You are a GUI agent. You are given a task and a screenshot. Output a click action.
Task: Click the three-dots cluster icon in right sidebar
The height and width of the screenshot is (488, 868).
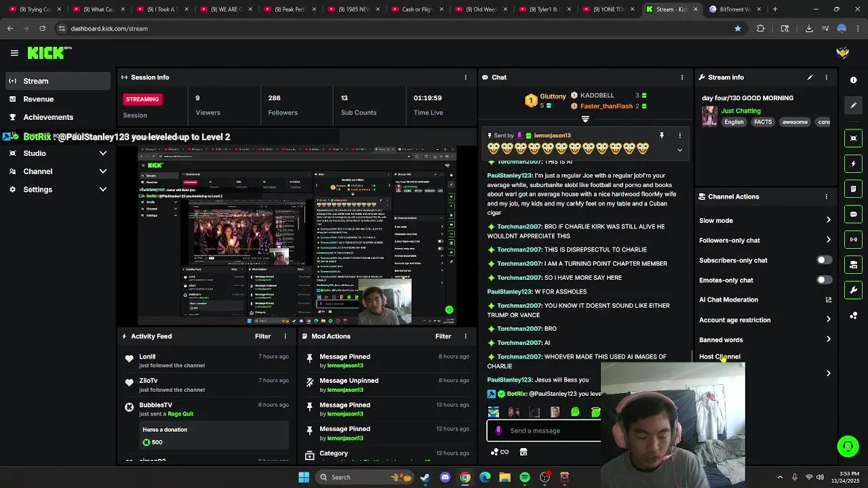(x=854, y=316)
